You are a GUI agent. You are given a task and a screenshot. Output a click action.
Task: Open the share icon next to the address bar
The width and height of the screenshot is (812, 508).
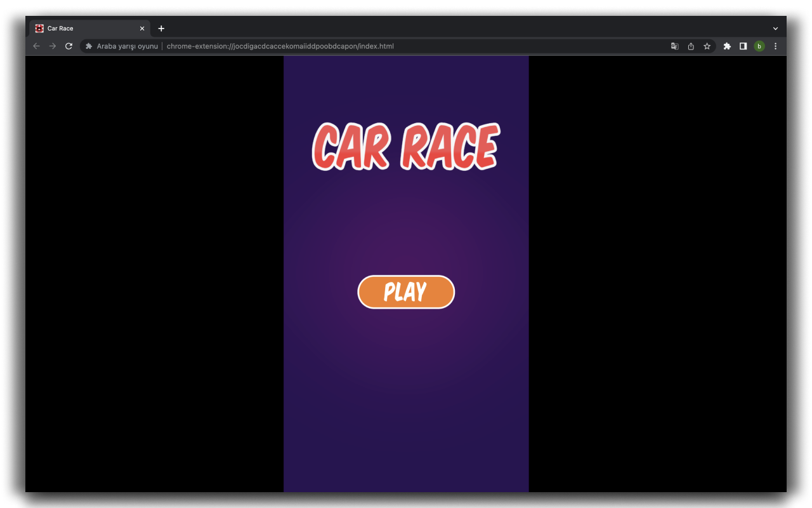691,46
